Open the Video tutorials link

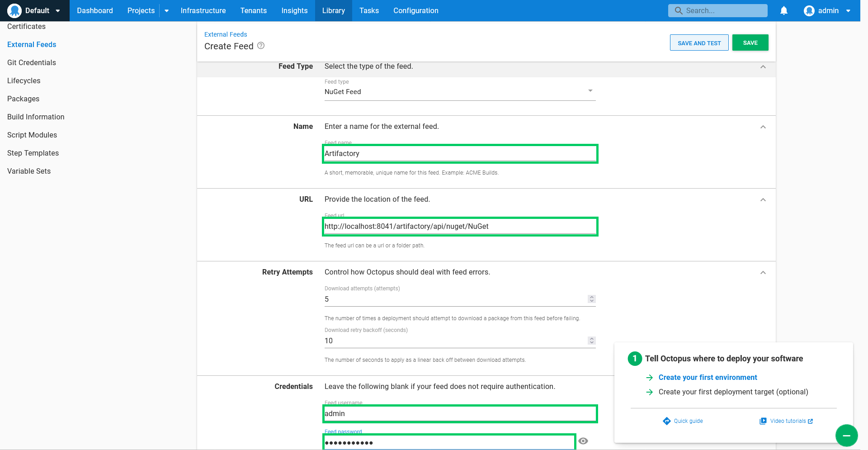(x=788, y=421)
